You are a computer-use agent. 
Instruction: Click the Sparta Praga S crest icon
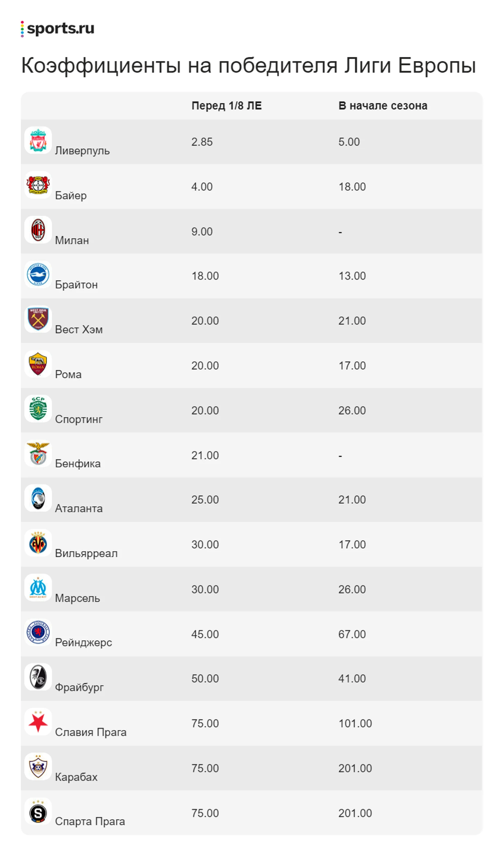point(38,811)
